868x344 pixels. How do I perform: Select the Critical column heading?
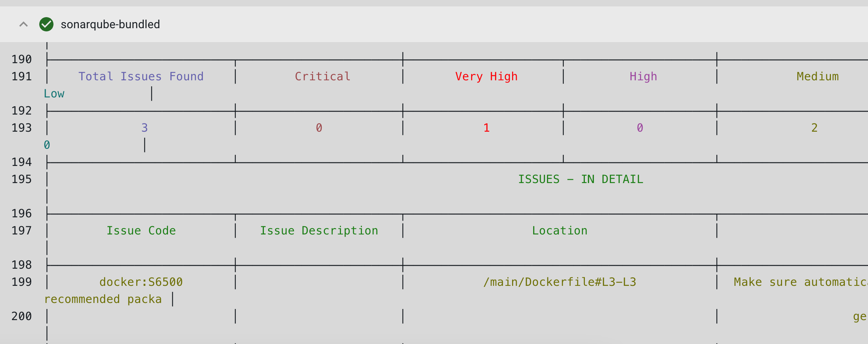tap(322, 76)
